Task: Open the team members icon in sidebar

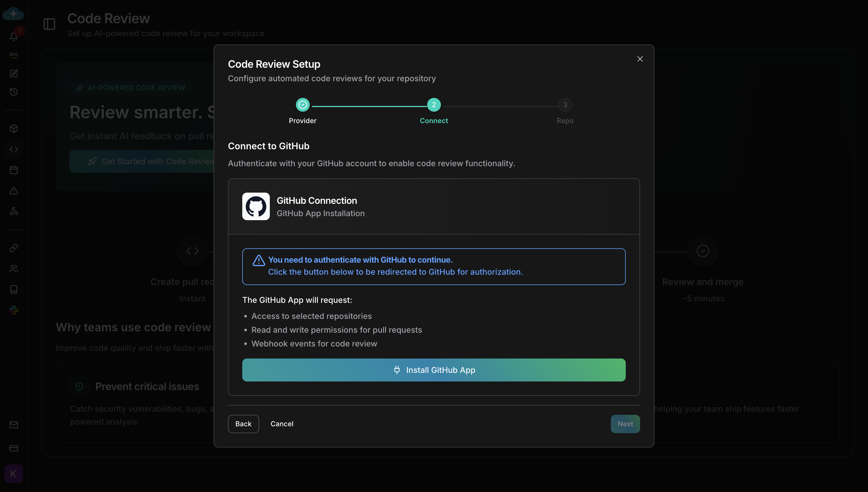Action: 13,268
